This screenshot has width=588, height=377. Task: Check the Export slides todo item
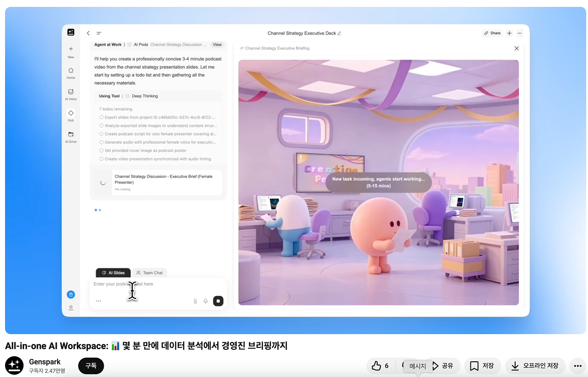(x=101, y=117)
